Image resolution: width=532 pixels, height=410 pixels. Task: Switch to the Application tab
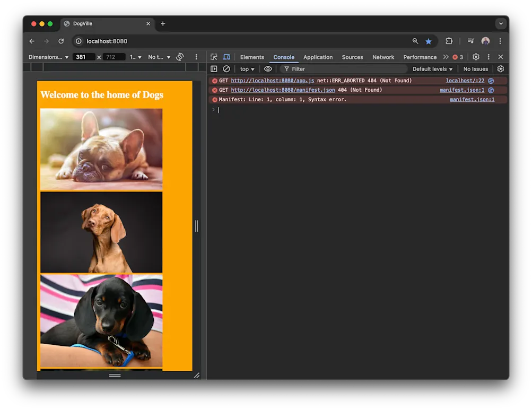coord(318,57)
